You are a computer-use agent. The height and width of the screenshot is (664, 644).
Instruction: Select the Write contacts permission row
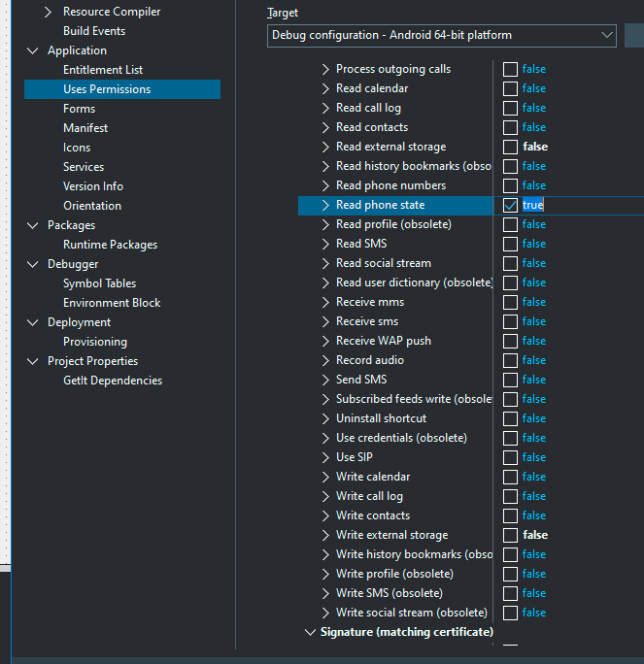(395, 515)
